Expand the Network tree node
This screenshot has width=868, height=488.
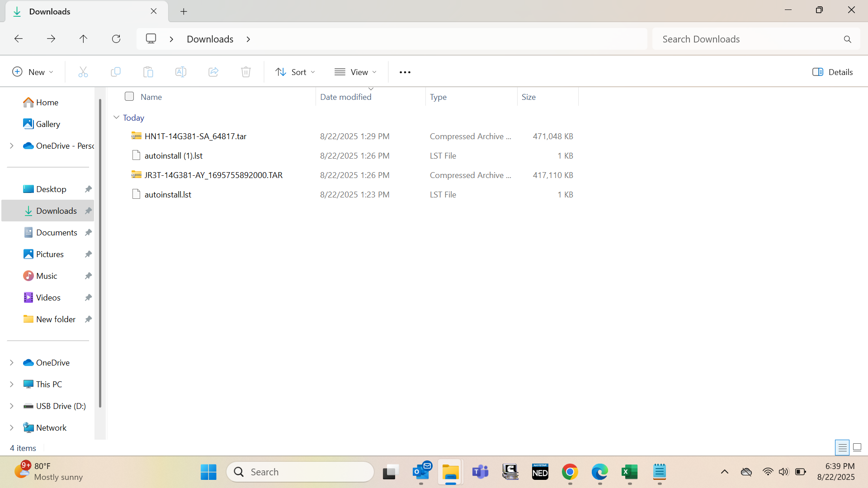click(12, 427)
